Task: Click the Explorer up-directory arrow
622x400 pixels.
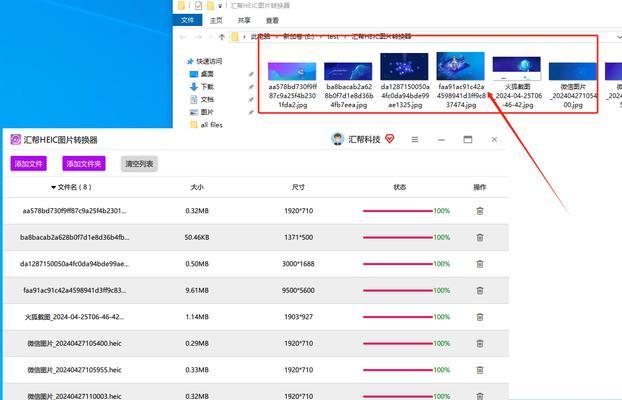Action: pos(222,37)
